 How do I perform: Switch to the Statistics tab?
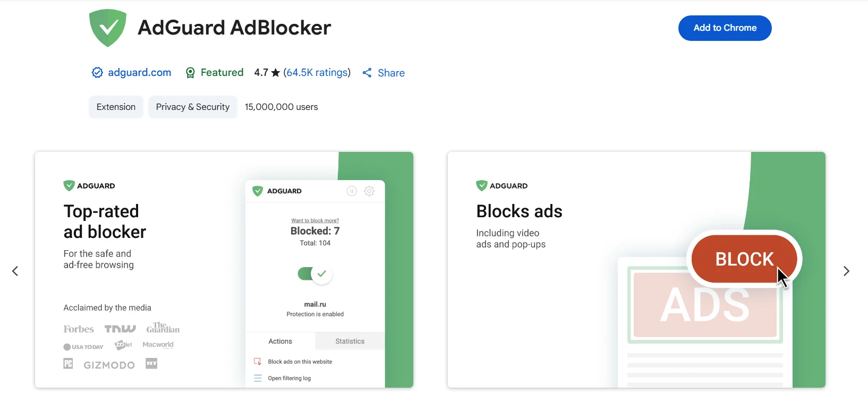point(350,341)
